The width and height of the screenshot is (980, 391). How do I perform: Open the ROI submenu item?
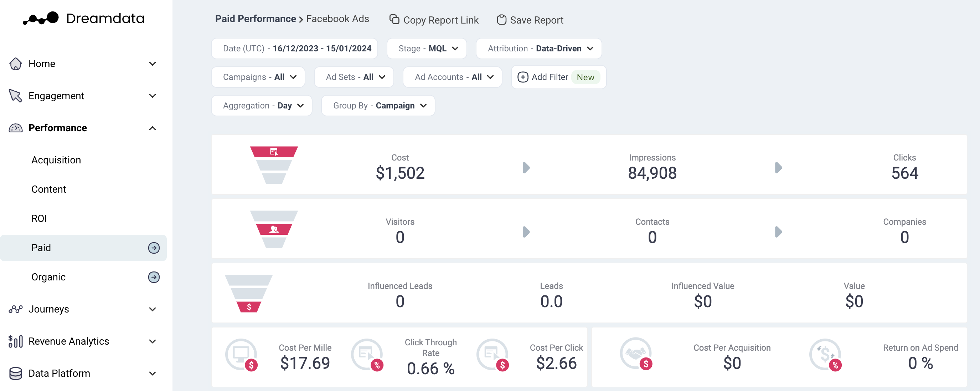pyautogui.click(x=39, y=219)
